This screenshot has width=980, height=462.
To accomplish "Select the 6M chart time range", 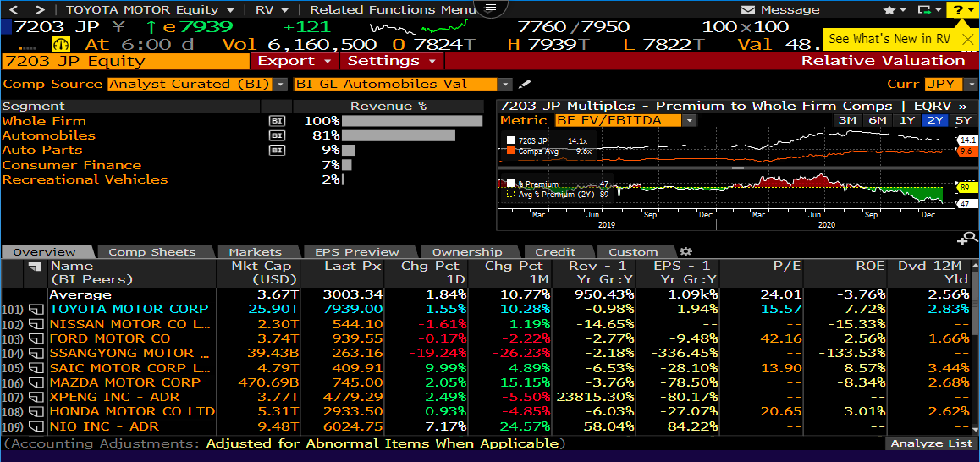I will tap(877, 120).
